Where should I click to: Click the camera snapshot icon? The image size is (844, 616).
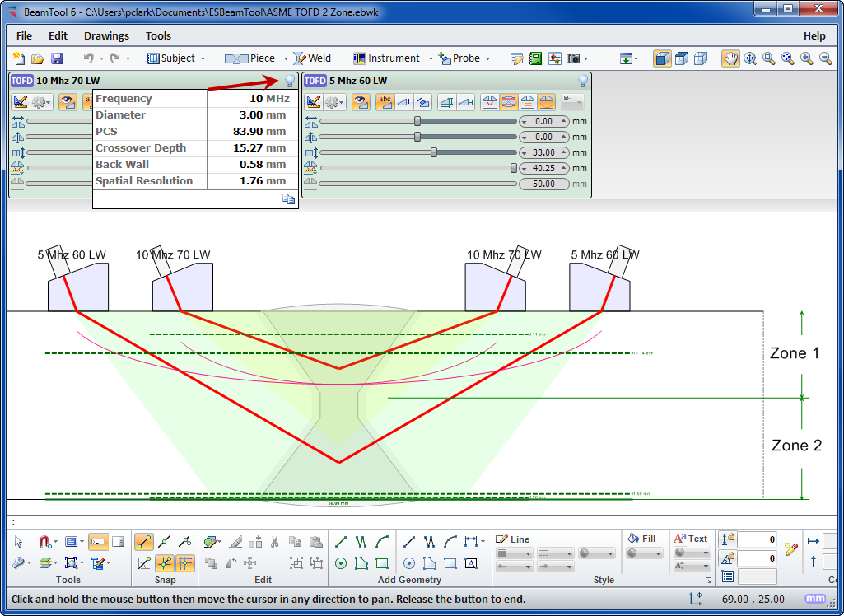pos(573,58)
